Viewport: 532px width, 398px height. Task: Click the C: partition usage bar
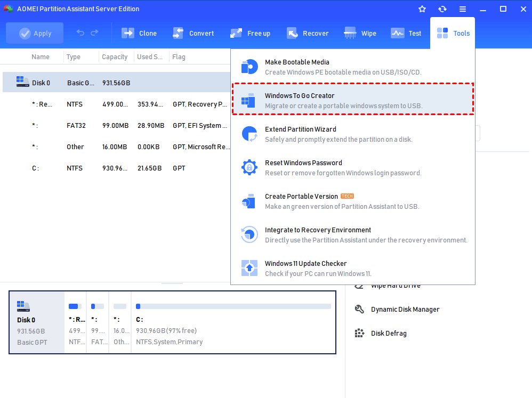[x=233, y=306]
